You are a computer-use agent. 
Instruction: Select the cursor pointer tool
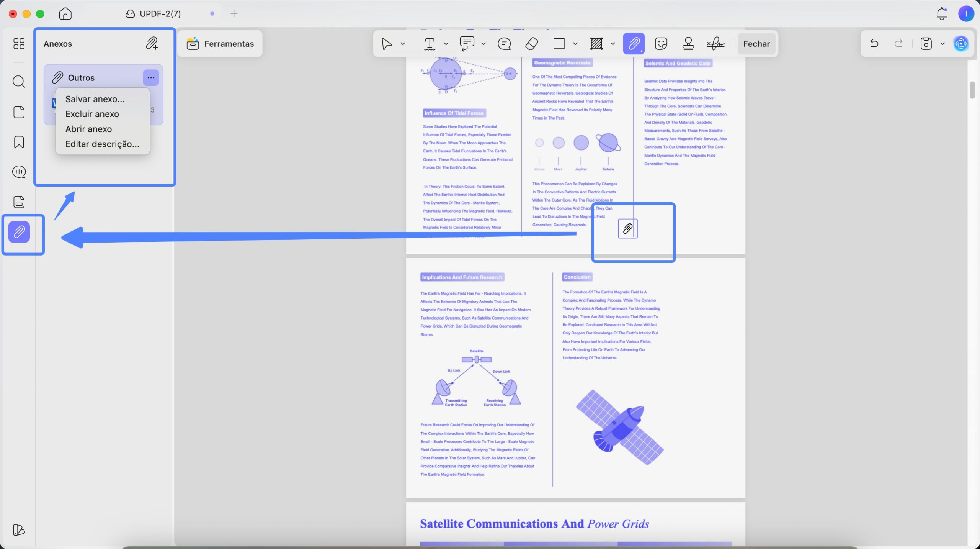(387, 44)
